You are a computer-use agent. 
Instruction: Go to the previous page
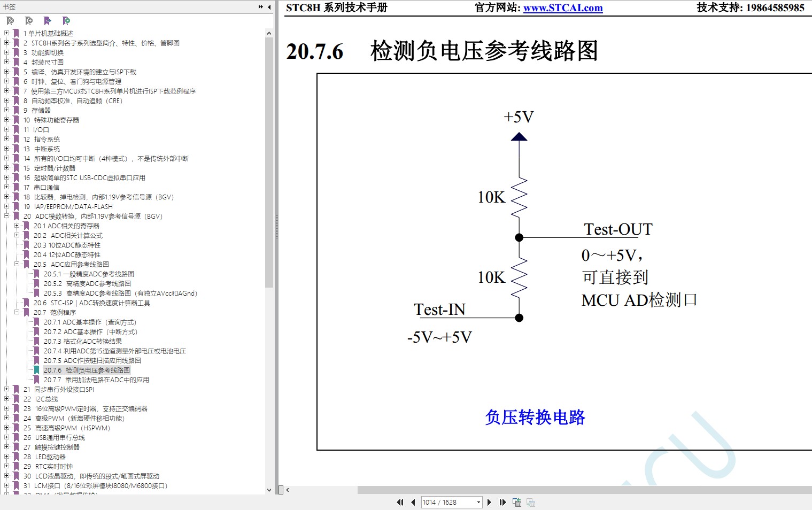(413, 502)
